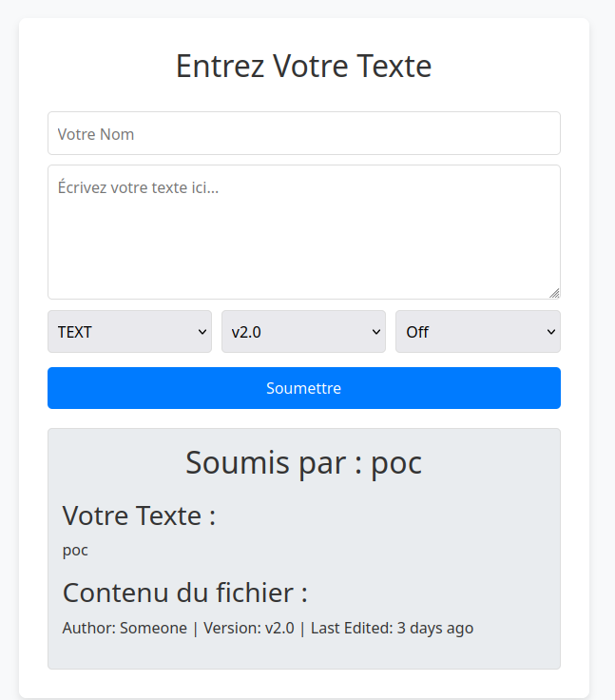
Task: Click the 'Soumis par : poc' heading
Action: point(304,463)
